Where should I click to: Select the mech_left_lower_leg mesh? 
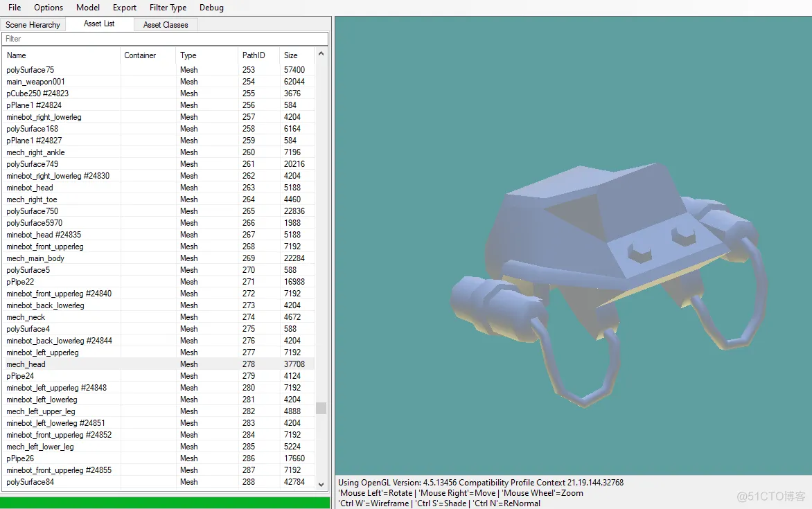(x=159, y=447)
